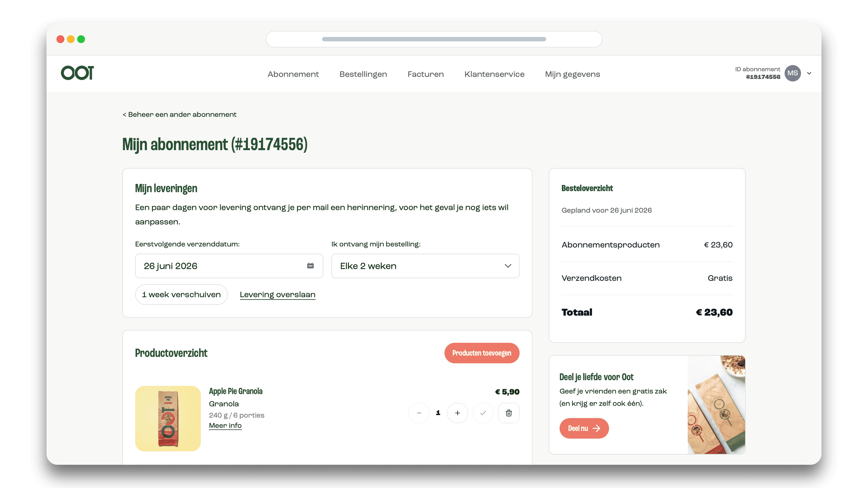Click the Abonnementsproducten € 23,60 value
Viewport: 868px width, 488px height.
[718, 245]
